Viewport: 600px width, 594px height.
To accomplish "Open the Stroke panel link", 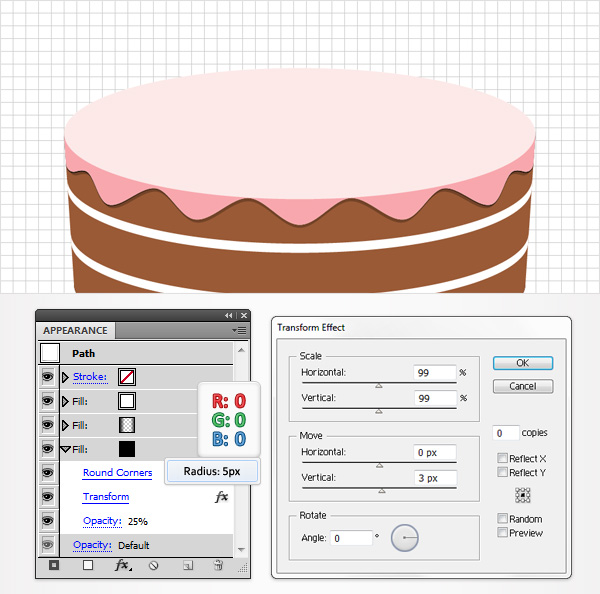I will [90, 377].
